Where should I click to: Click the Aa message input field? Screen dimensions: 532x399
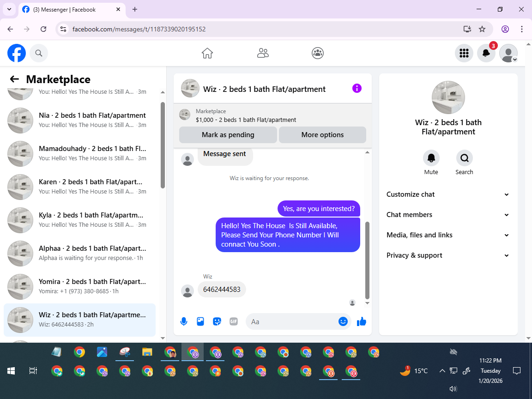(294, 321)
